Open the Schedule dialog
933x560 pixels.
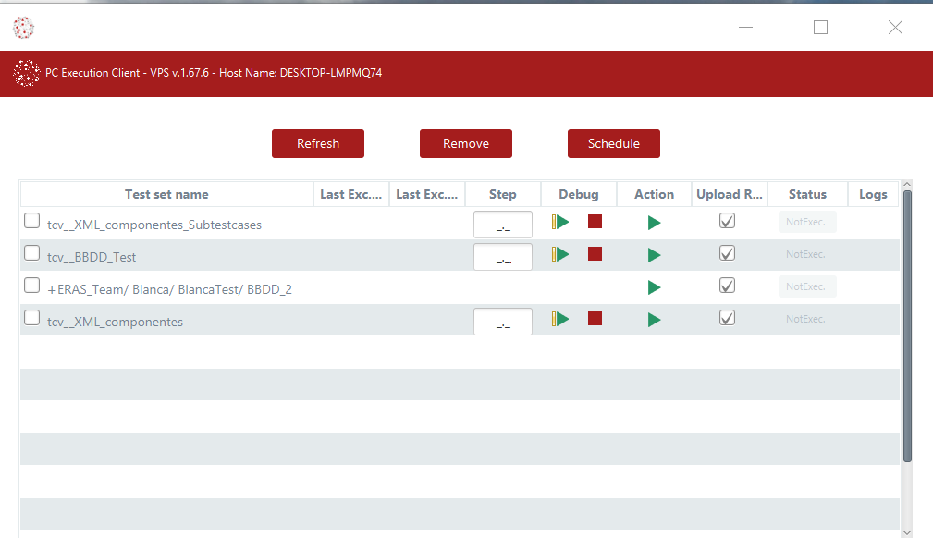tap(614, 143)
